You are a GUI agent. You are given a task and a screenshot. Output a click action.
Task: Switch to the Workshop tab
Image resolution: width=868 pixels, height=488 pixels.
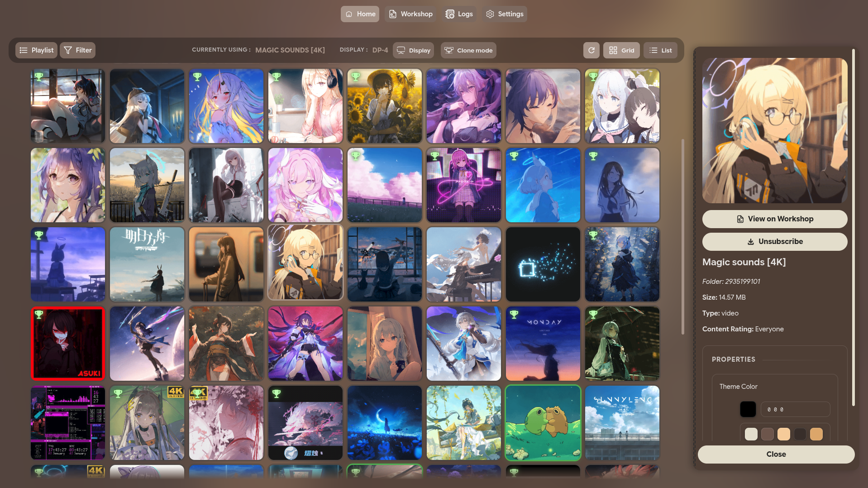[x=410, y=14]
